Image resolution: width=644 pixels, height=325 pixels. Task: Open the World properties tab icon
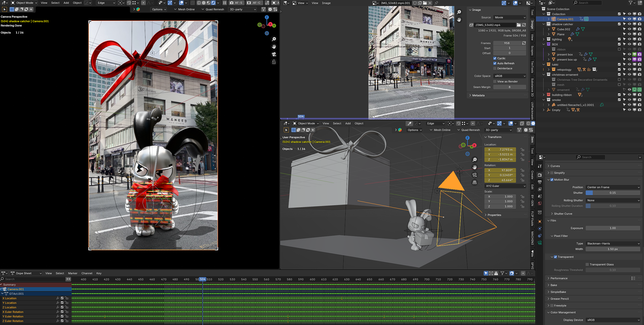540,203
